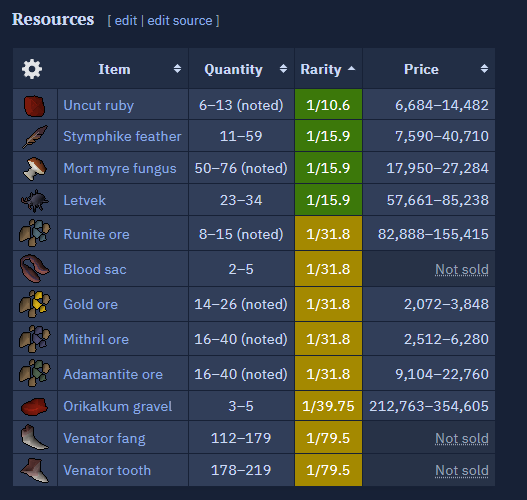This screenshot has width=527, height=500.
Task: Click Not sold in Venator fang row
Action: pos(462,439)
